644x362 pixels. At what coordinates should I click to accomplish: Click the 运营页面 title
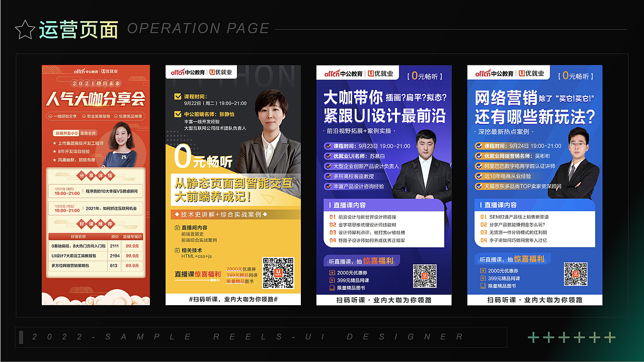(x=78, y=30)
